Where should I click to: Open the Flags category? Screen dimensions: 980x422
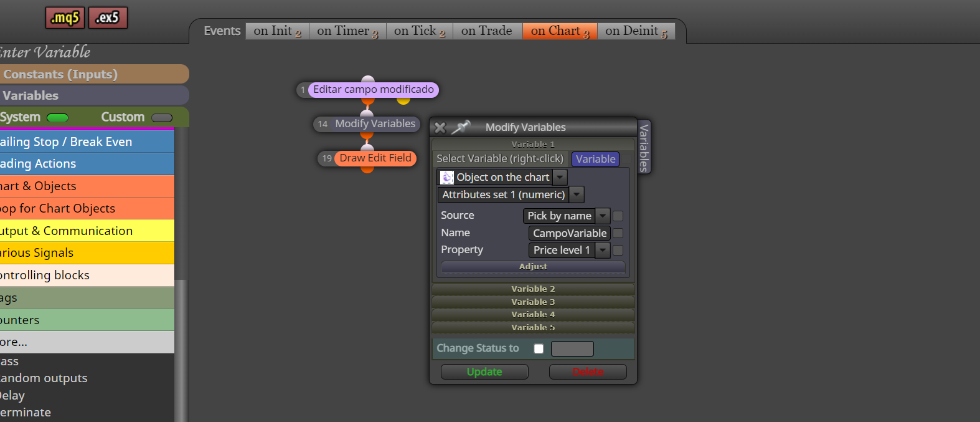87,298
